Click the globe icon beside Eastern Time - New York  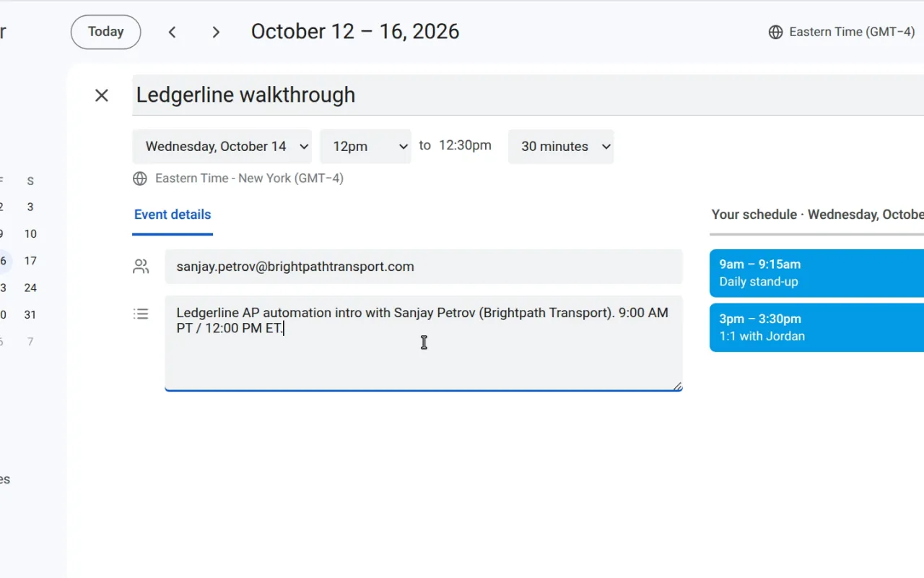click(x=140, y=178)
